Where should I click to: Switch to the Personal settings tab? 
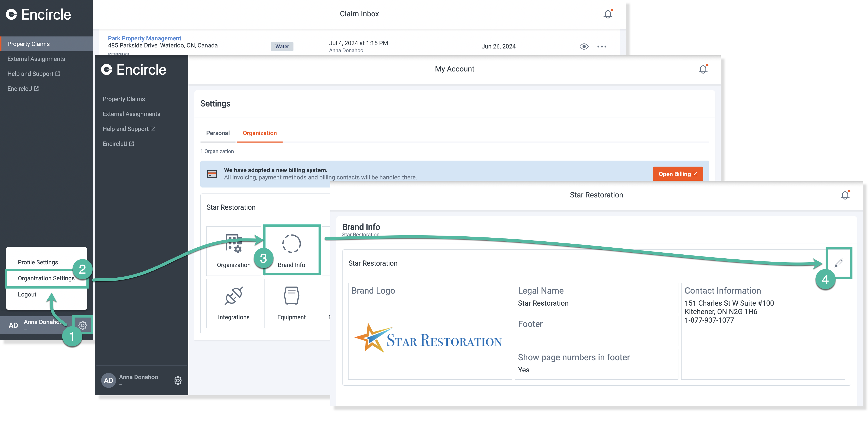click(218, 133)
